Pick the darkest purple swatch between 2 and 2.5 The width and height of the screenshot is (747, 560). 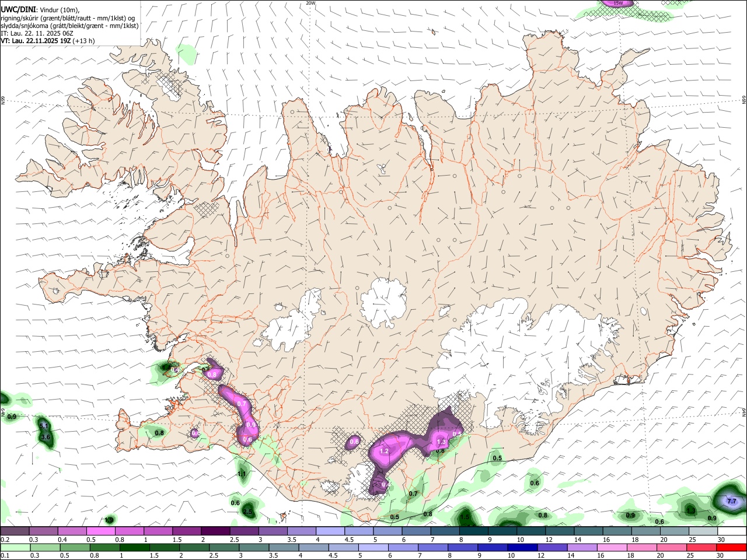tap(215, 531)
